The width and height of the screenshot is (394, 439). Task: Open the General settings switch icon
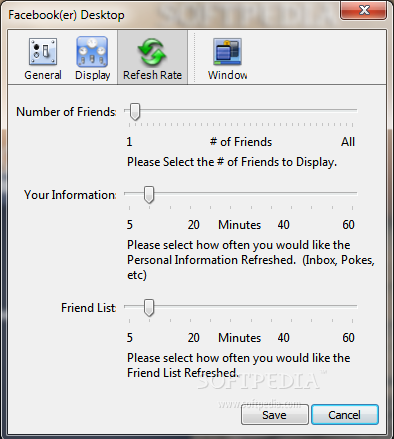click(x=43, y=51)
